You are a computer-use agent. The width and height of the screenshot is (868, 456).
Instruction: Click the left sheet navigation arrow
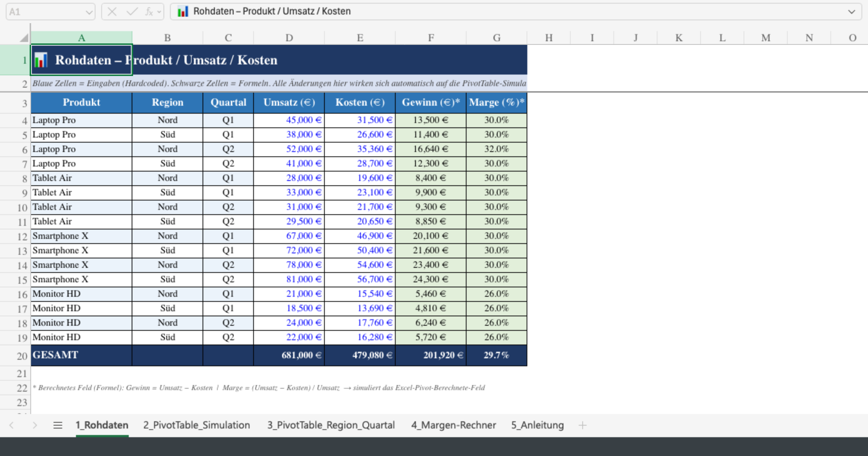[11, 425]
